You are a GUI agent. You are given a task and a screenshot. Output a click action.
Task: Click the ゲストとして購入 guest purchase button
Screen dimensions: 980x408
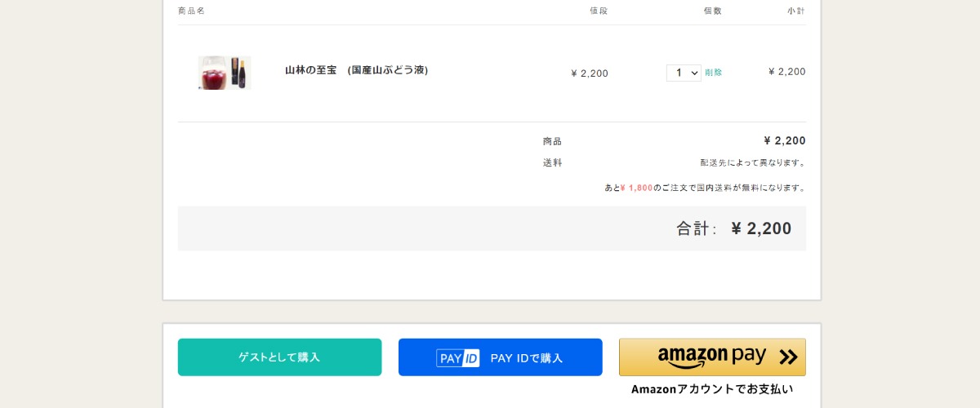tap(279, 357)
